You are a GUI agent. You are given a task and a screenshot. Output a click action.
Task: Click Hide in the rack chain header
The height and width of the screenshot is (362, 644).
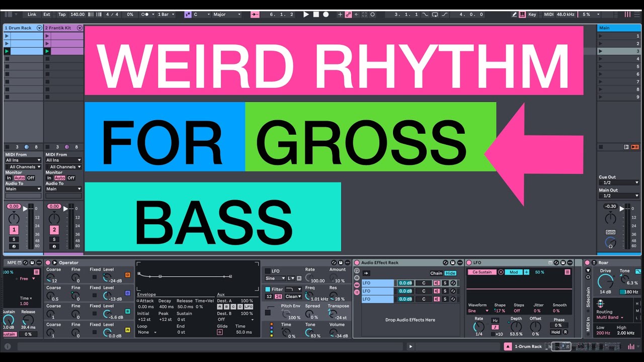(x=450, y=273)
